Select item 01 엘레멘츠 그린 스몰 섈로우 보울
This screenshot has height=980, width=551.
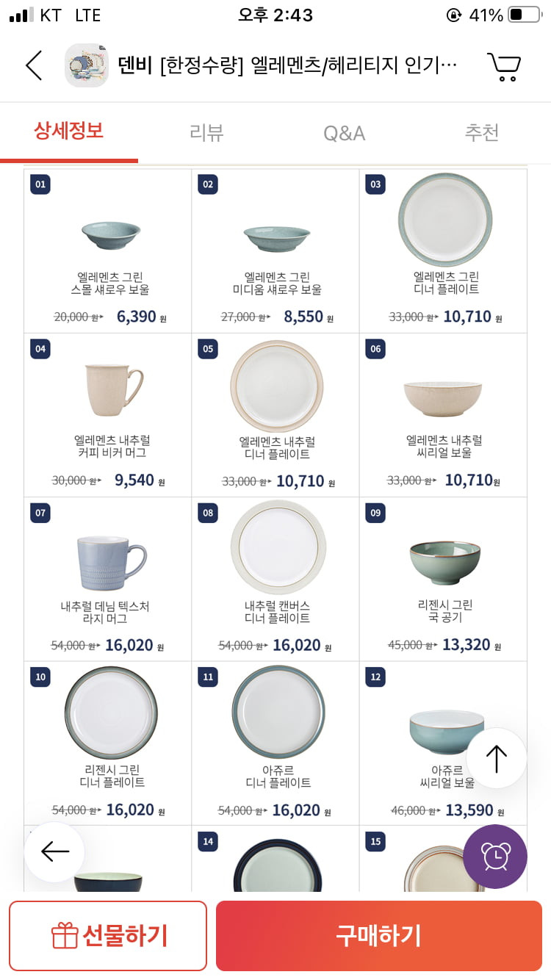point(108,251)
